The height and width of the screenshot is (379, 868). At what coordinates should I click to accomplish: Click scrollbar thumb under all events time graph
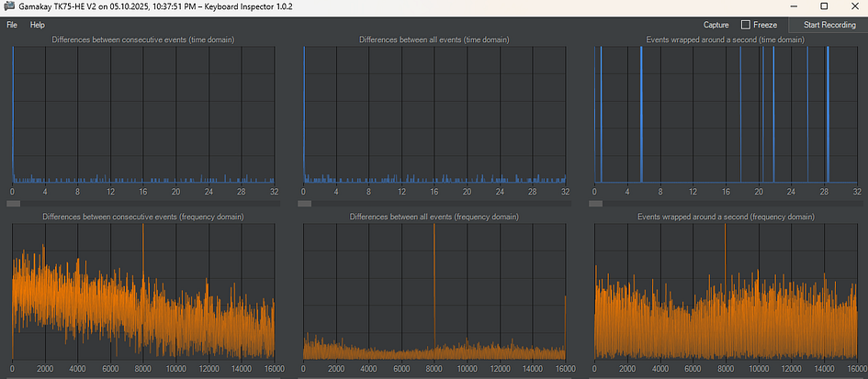(304, 204)
